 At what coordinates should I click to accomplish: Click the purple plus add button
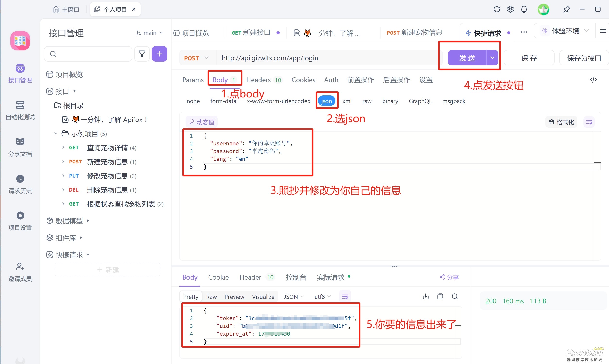pos(159,54)
